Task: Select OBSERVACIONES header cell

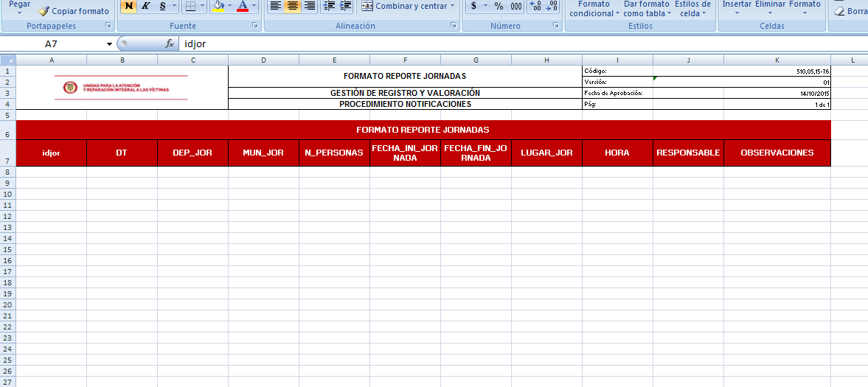Action: click(777, 153)
